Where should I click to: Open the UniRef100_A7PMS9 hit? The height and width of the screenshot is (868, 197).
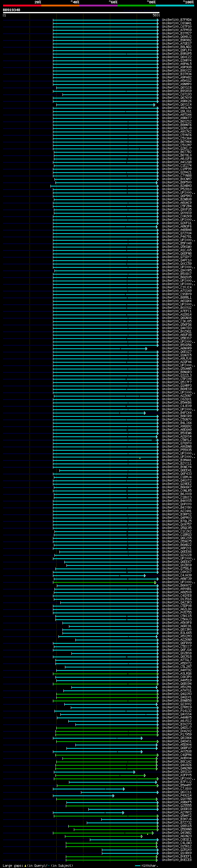point(177,30)
